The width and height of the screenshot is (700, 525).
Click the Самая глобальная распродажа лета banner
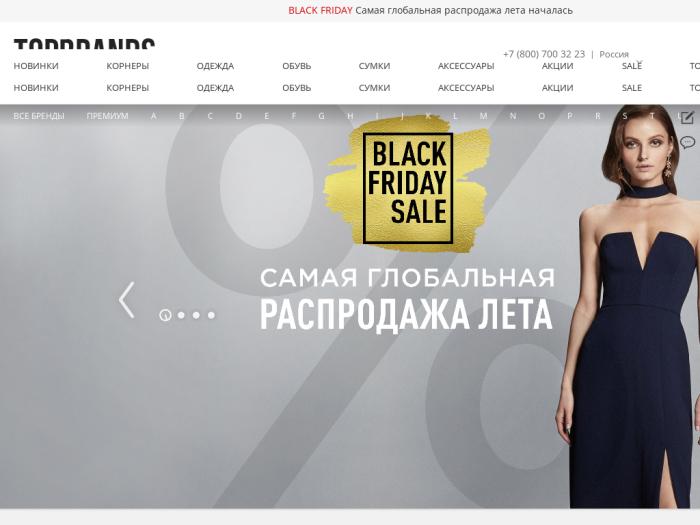click(x=407, y=300)
